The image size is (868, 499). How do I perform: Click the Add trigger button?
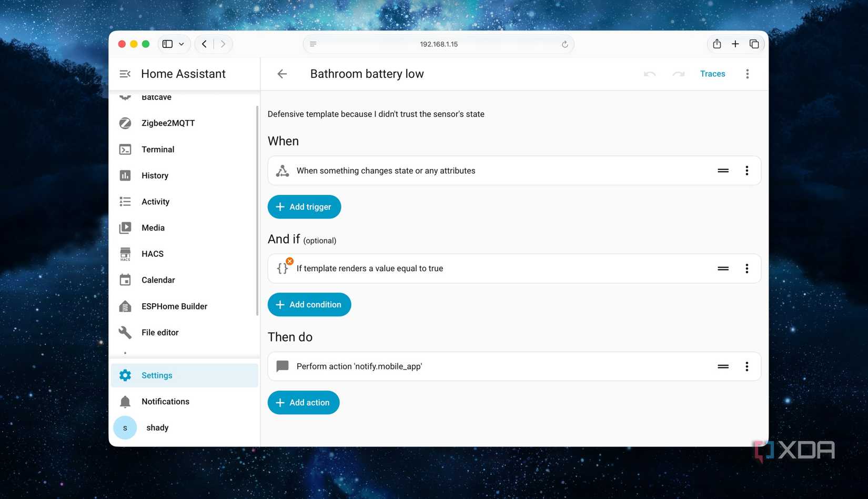(304, 207)
